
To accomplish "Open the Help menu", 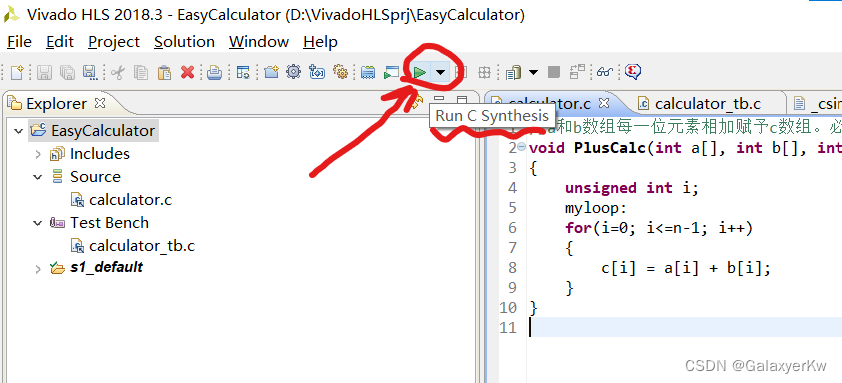I will tap(320, 42).
